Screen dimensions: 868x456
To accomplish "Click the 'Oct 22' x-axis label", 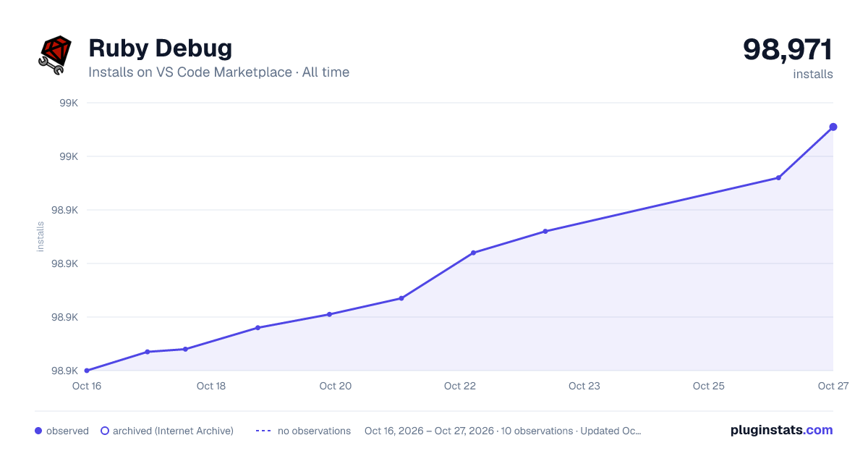I will [460, 386].
